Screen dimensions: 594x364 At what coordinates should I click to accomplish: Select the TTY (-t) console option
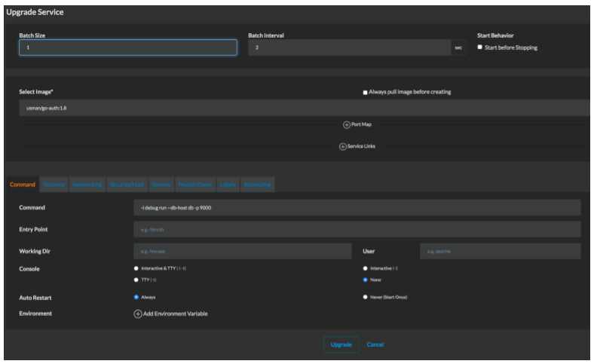(x=136, y=280)
